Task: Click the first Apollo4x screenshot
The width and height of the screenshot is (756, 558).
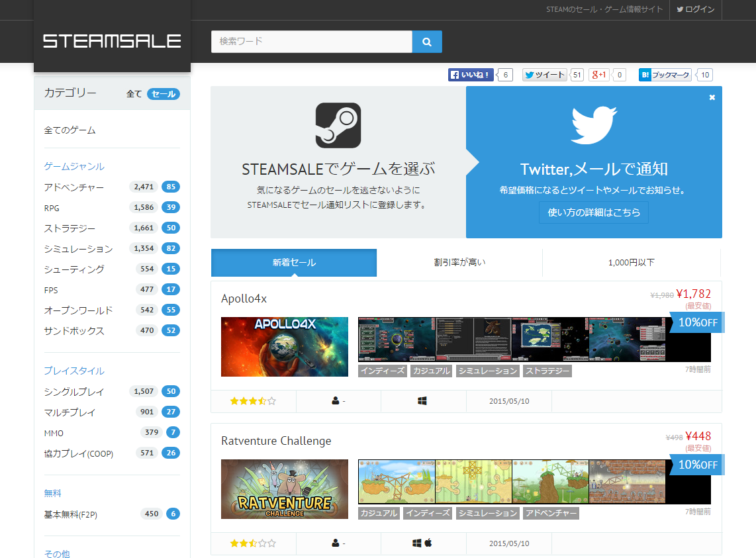Action: pyautogui.click(x=397, y=339)
